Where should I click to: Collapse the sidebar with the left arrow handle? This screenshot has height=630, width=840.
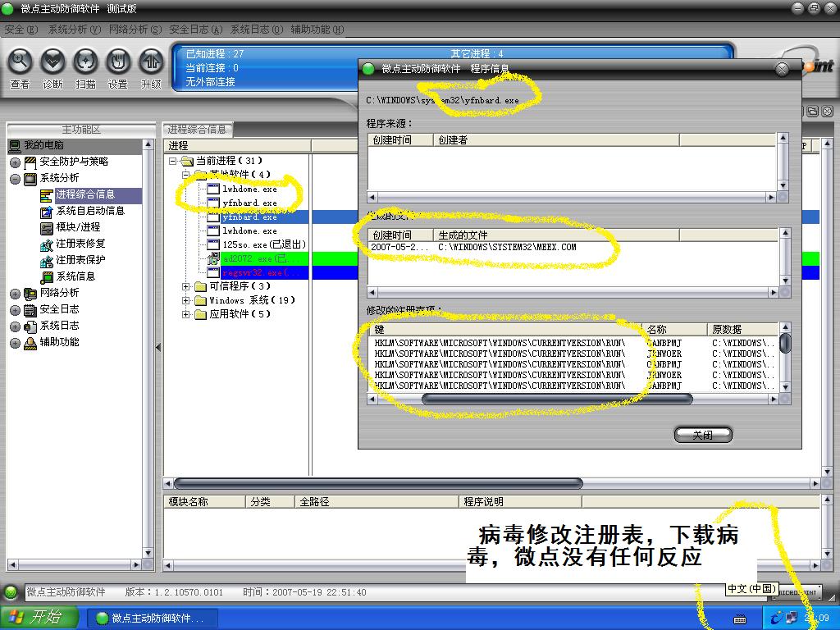point(158,348)
